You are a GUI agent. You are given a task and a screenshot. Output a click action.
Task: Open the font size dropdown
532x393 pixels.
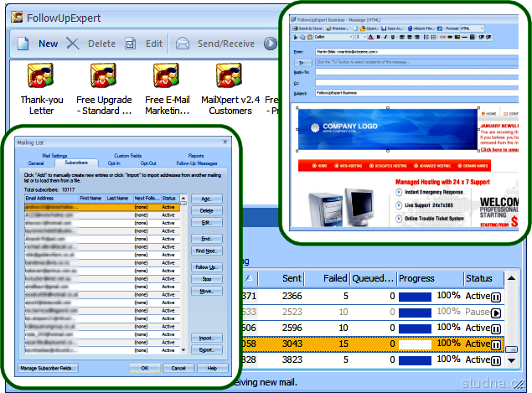tap(360, 37)
